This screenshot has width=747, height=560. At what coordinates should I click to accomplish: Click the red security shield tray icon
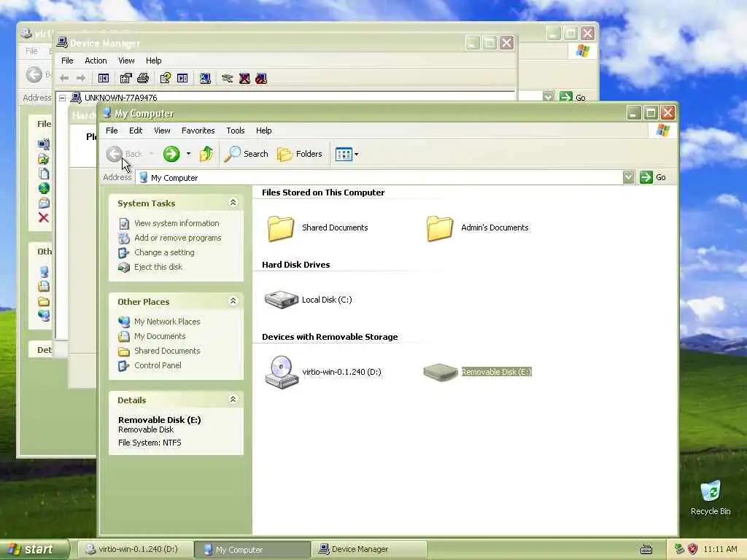(x=693, y=549)
